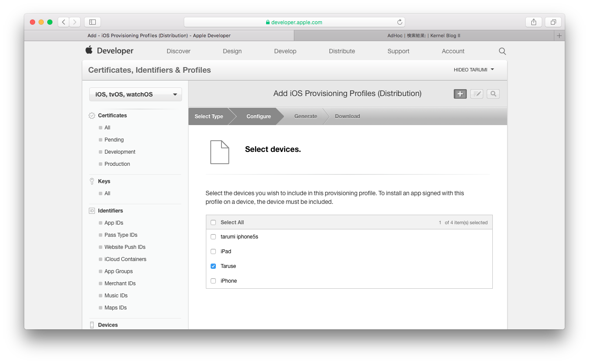Open App IDs in the sidebar
Screen dimensions: 589x364
[x=114, y=223]
